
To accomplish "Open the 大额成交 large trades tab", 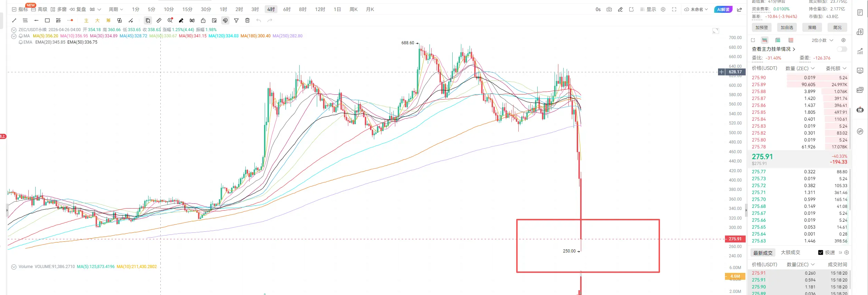I will coord(791,252).
